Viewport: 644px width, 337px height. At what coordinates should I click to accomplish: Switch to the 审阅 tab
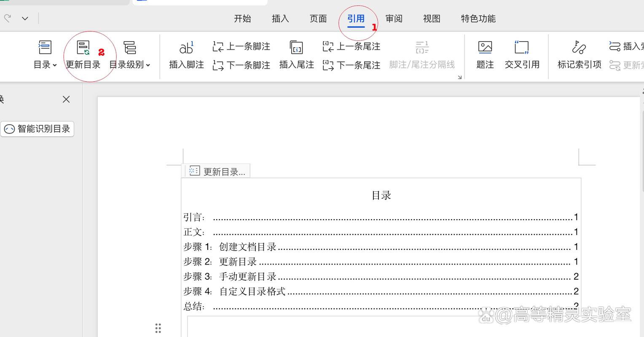pos(394,19)
